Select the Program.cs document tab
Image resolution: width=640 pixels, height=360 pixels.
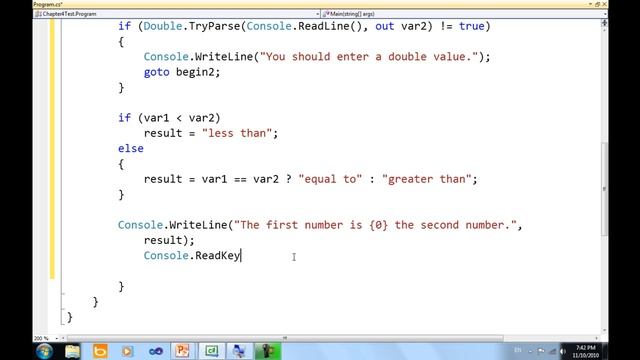coord(47,4)
